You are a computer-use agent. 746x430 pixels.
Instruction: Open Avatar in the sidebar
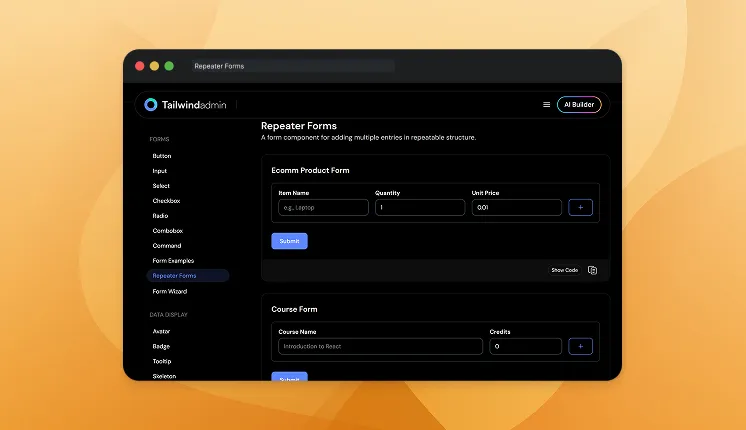click(x=161, y=332)
